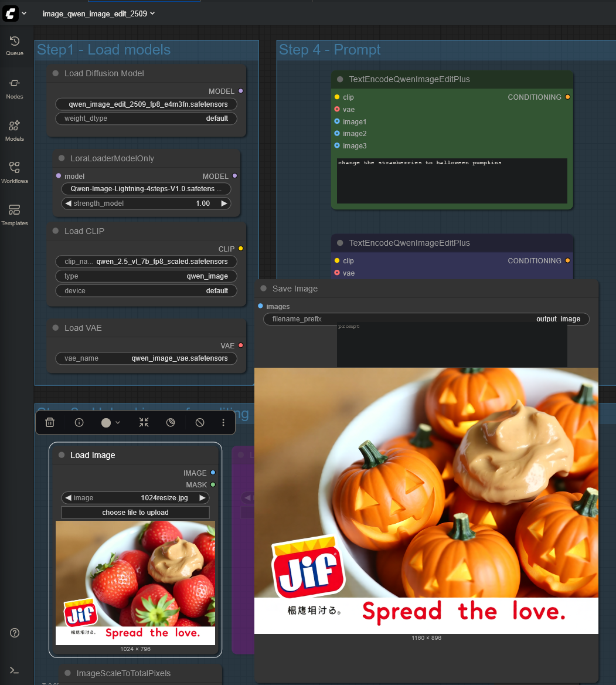Image resolution: width=616 pixels, height=685 pixels.
Task: Click the VAE output port of Load VAE
Action: [x=240, y=345]
